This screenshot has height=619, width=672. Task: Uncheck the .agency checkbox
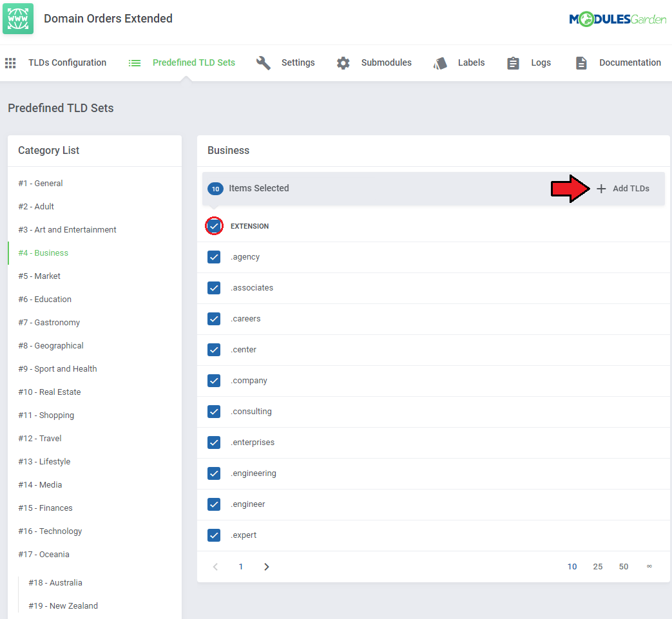point(214,257)
